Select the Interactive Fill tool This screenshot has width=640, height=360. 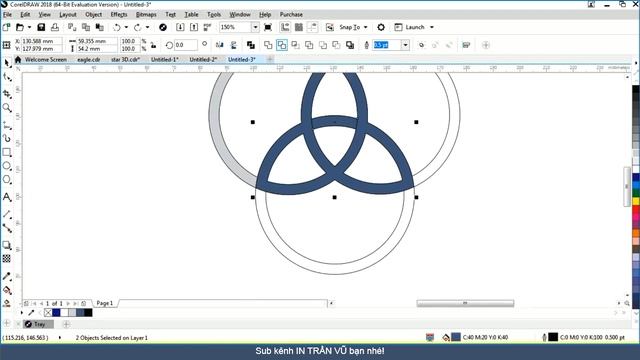tap(7, 290)
